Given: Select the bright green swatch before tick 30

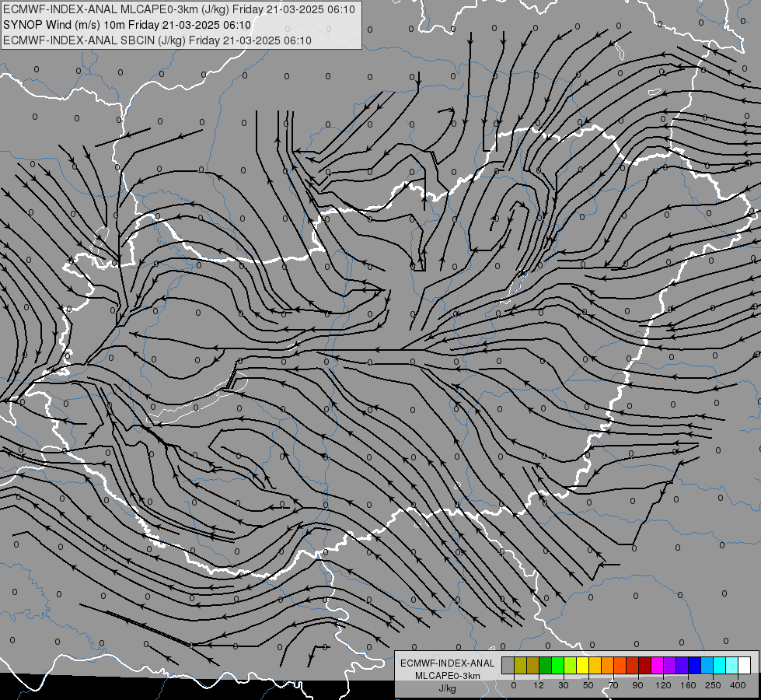Looking at the screenshot, I should click(x=557, y=666).
